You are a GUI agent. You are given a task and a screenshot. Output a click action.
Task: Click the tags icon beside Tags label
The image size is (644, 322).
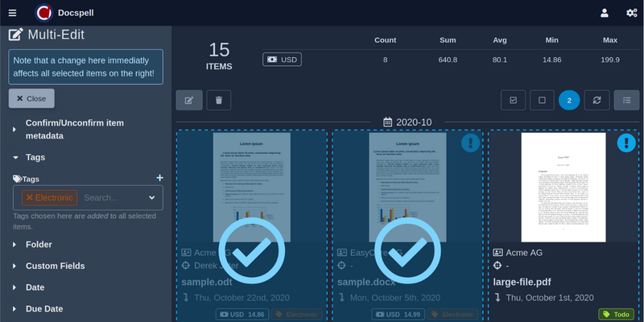pyautogui.click(x=17, y=179)
